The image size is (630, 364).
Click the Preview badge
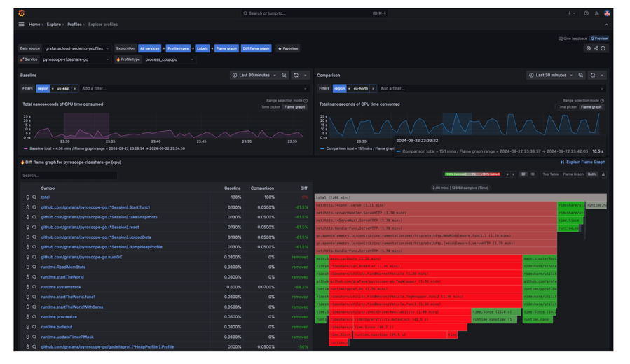click(599, 38)
